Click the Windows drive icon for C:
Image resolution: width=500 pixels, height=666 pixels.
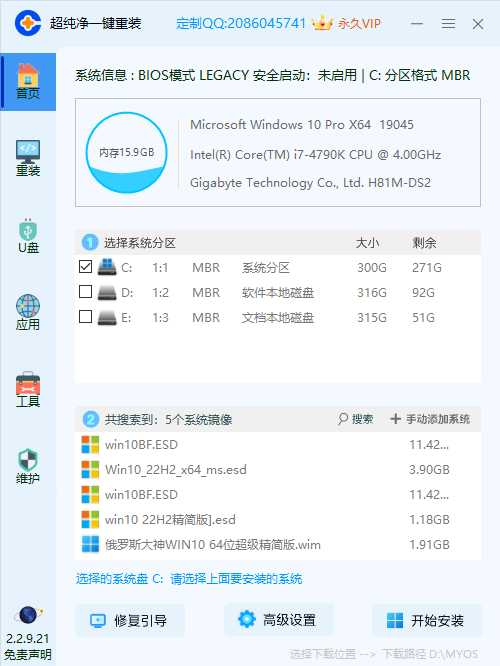(x=107, y=267)
